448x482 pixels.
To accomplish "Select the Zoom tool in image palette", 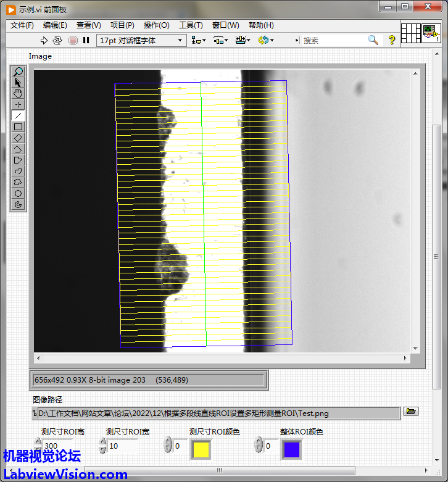I will 19,72.
